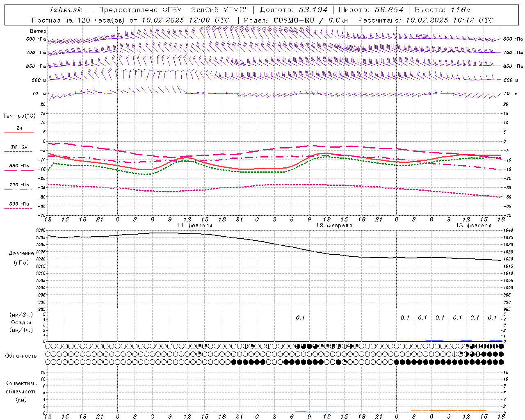Screen dimensions: 525x420
Task: Click the 'Долгота: 53.194' header value
Action: point(294,10)
